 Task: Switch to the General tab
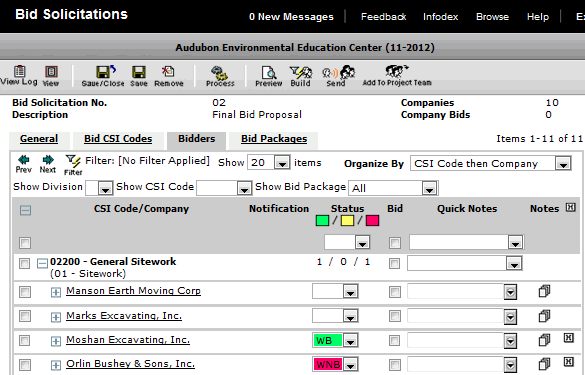click(x=39, y=139)
